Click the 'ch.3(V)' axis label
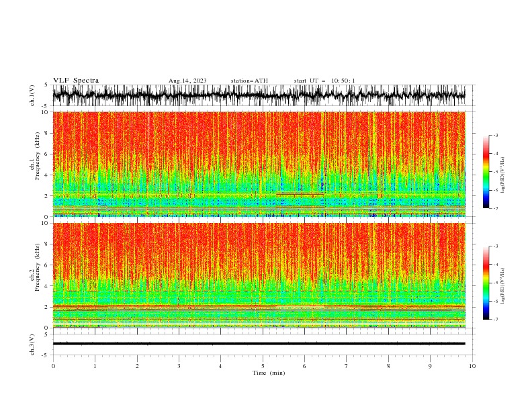 click(32, 345)
